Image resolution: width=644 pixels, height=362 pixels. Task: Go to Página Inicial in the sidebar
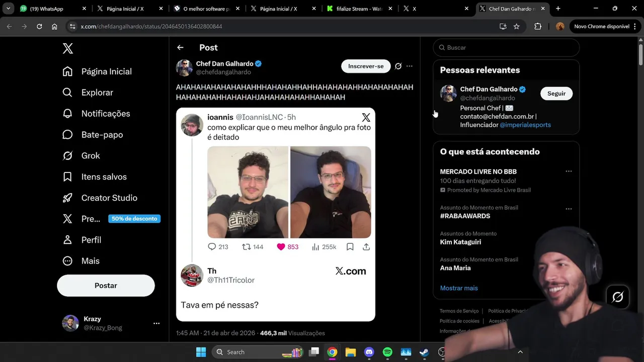point(97,71)
